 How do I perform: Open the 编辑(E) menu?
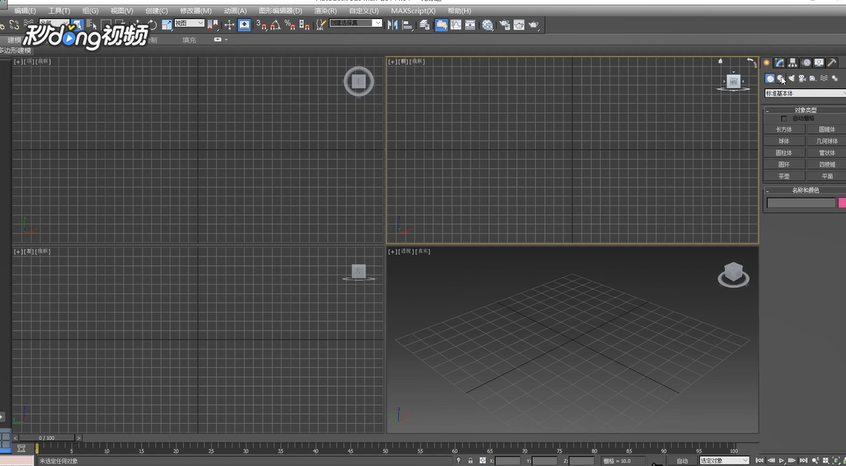(25, 11)
